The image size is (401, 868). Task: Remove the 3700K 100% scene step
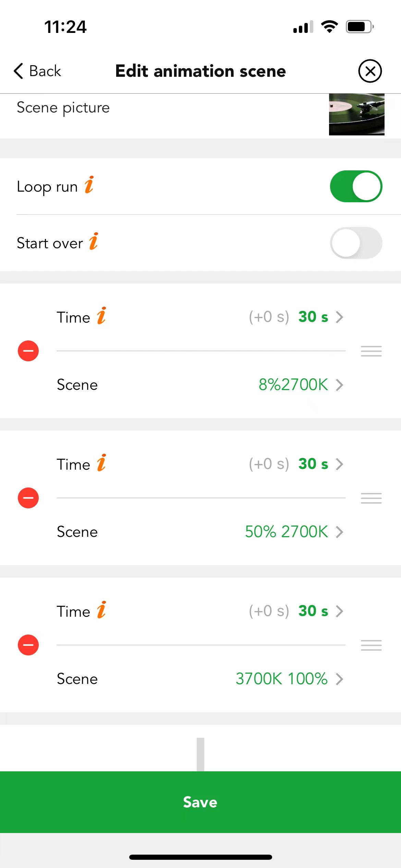[28, 645]
